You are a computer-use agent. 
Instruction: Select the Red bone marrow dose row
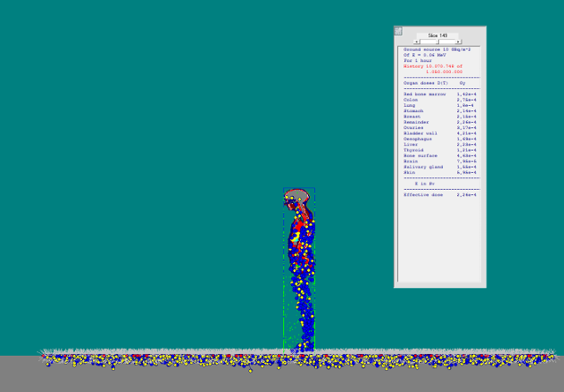pos(440,94)
